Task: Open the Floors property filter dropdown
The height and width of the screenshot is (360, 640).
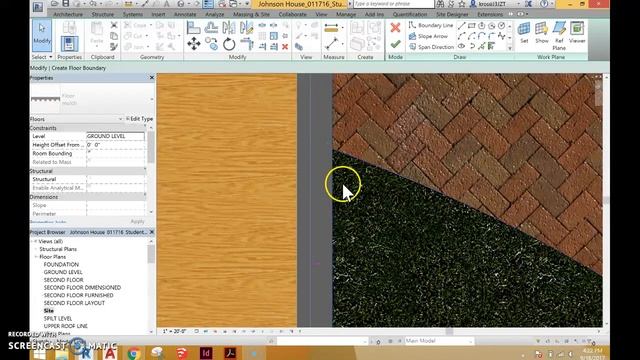Action: tap(120, 119)
